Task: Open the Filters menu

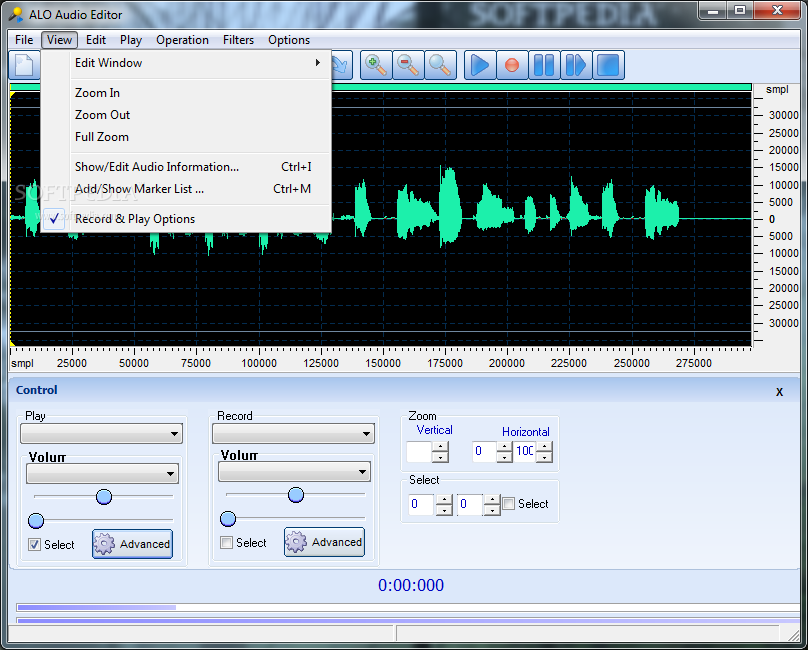Action: (x=238, y=40)
